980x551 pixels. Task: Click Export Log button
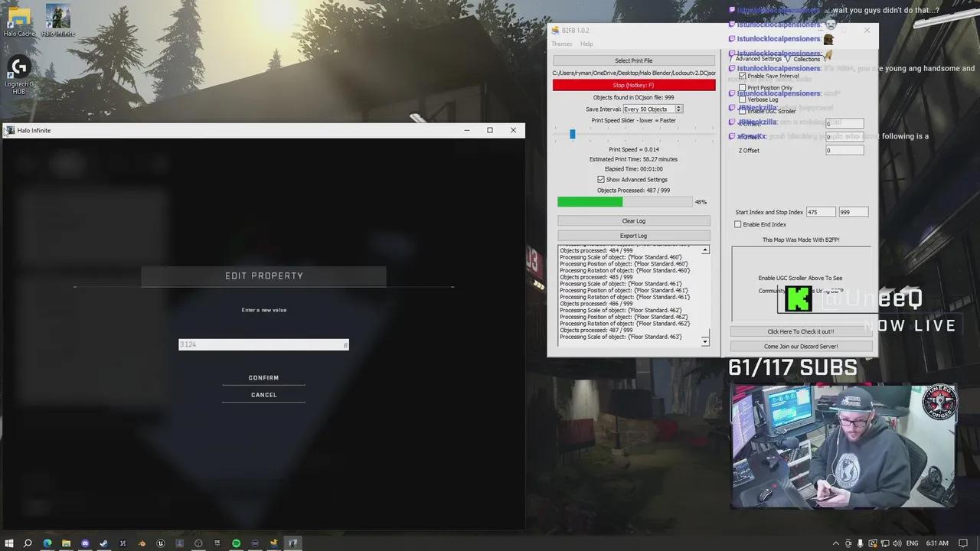[x=634, y=236]
